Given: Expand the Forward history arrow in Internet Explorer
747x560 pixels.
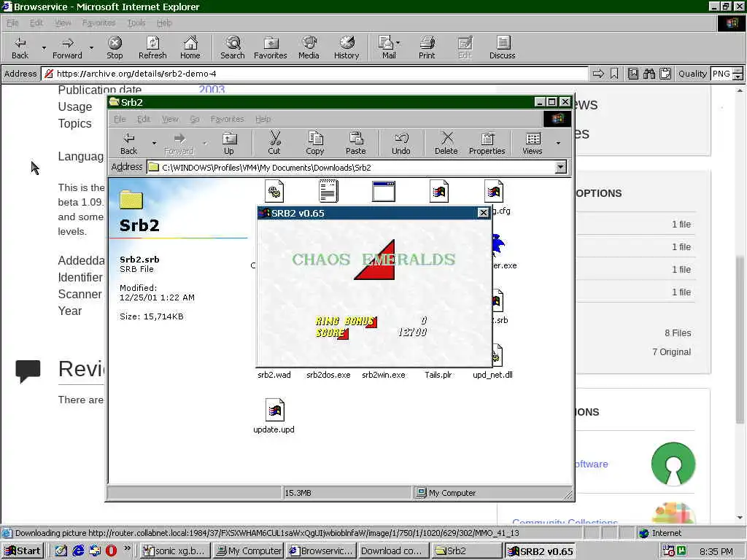Looking at the screenshot, I should tap(91, 47).
